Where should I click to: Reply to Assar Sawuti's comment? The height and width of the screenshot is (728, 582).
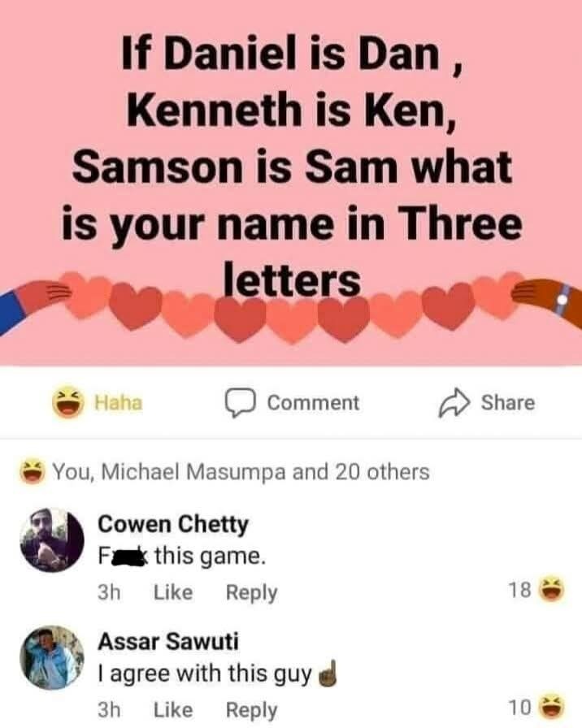click(251, 709)
